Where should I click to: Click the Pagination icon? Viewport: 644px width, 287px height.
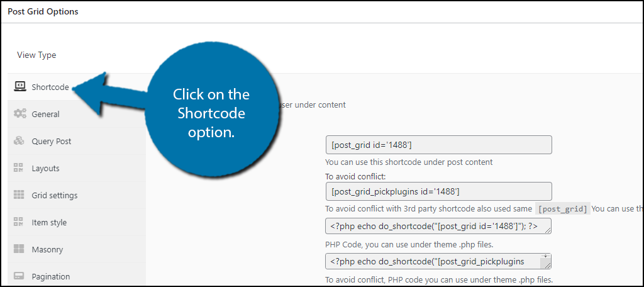click(x=19, y=276)
